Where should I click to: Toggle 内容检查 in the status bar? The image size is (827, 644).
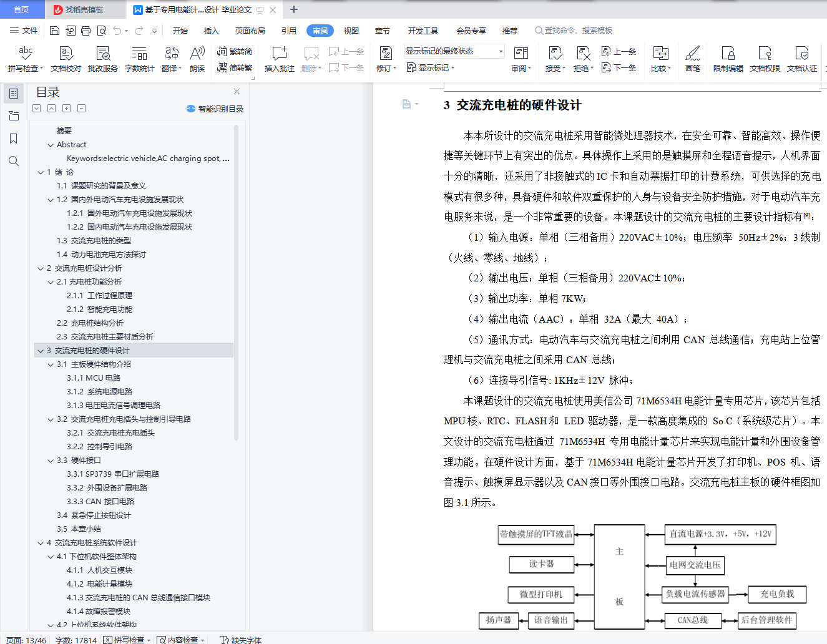(x=180, y=640)
